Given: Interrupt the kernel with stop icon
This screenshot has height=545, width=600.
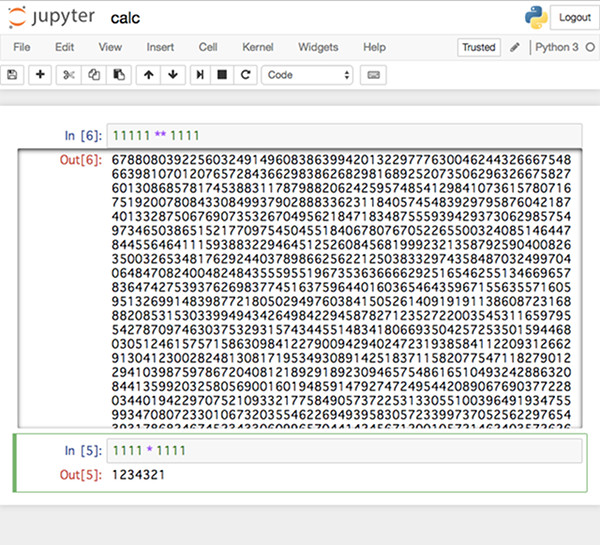Looking at the screenshot, I should pos(223,75).
